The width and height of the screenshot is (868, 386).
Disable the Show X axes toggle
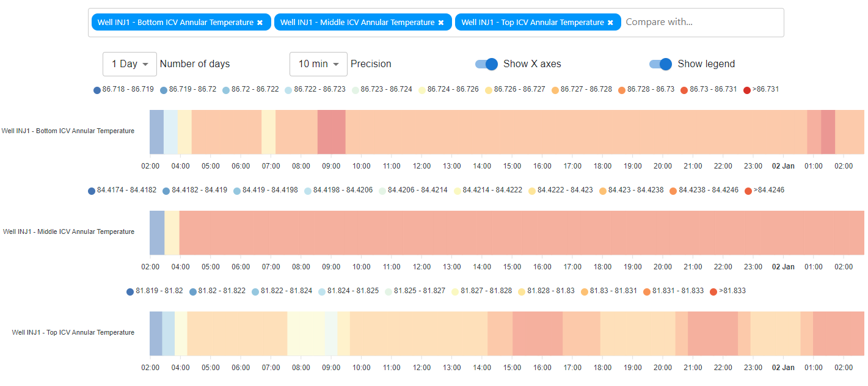click(485, 64)
